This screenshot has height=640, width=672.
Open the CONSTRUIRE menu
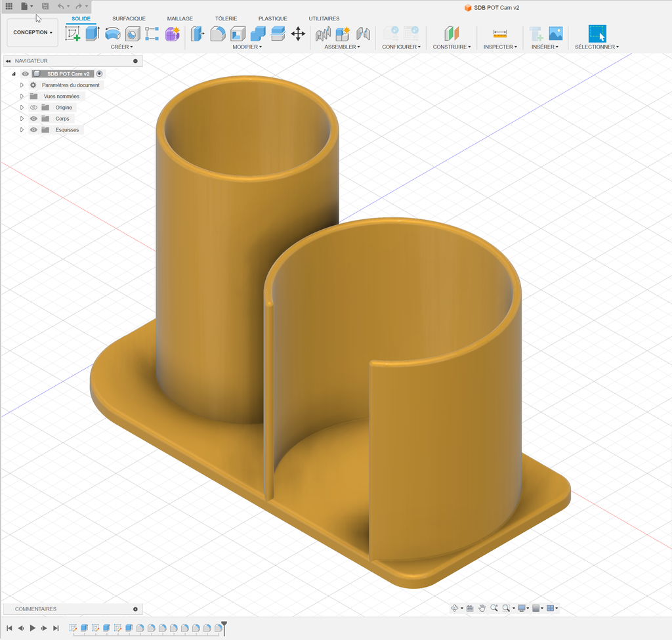coord(451,47)
